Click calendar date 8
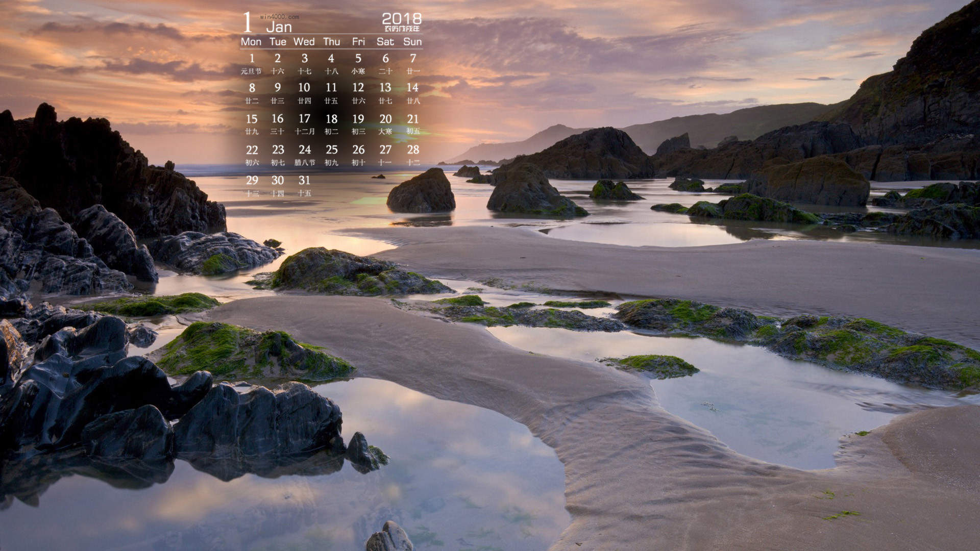The width and height of the screenshot is (980, 551). click(x=252, y=88)
